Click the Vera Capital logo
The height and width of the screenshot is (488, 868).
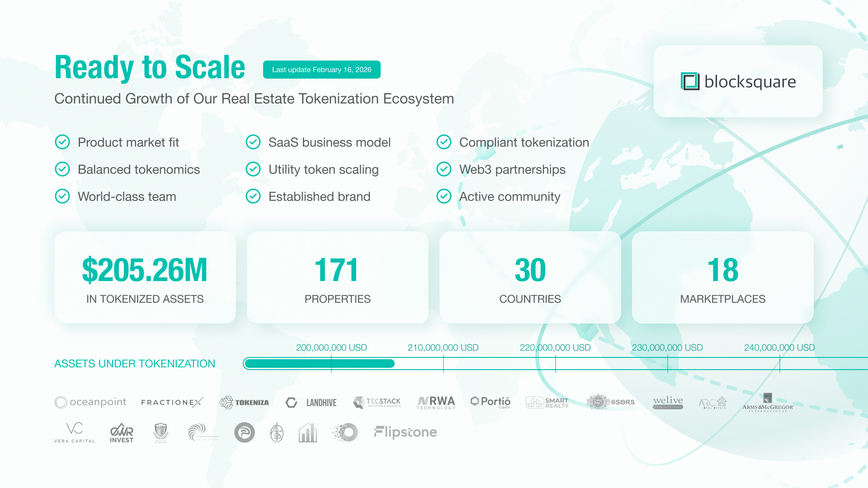point(75,432)
